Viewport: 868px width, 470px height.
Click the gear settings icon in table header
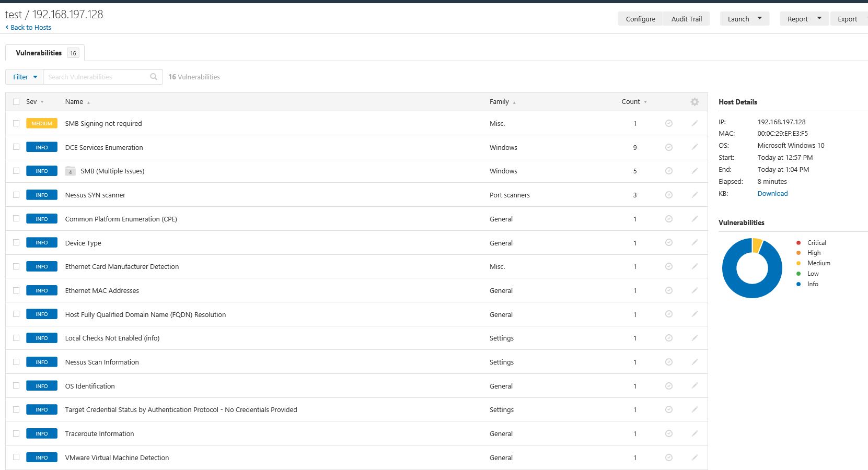click(695, 102)
